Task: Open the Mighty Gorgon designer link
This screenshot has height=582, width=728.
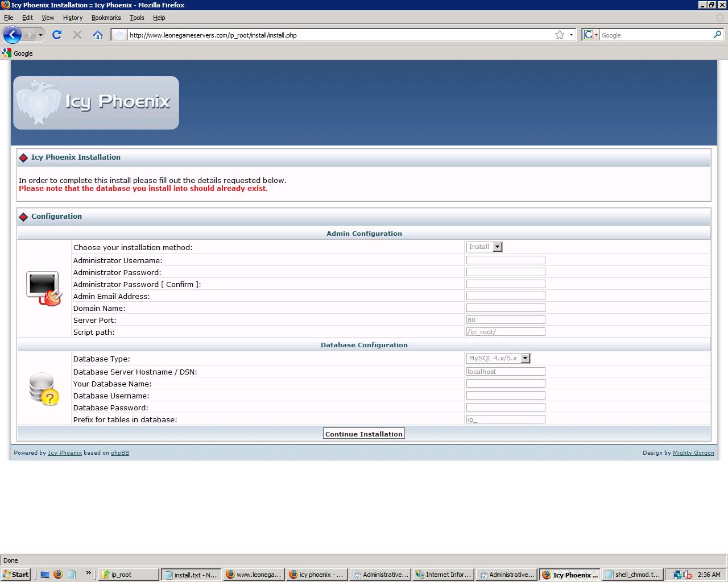Action: coord(693,453)
